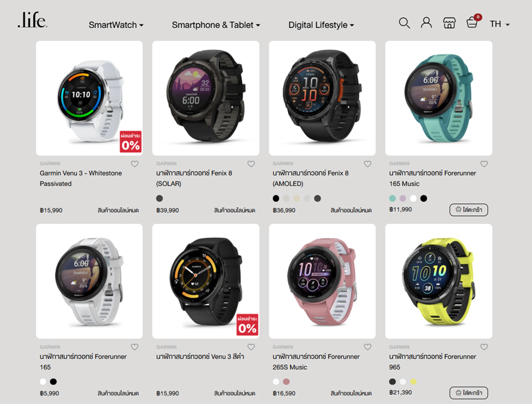Toggle wishlist heart for Forerunner 965
Screen dimensions: 532x404
click(484, 347)
